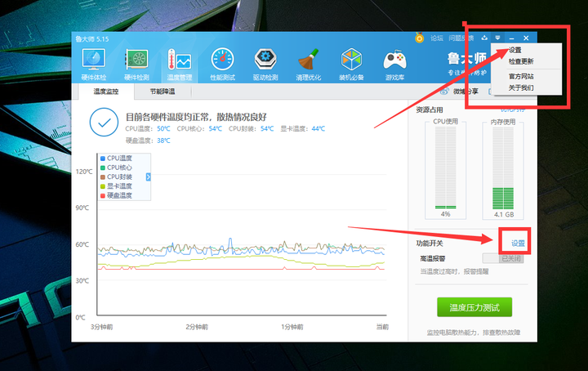Toggle 显卡温度 legend yellow-green swatch

103,186
